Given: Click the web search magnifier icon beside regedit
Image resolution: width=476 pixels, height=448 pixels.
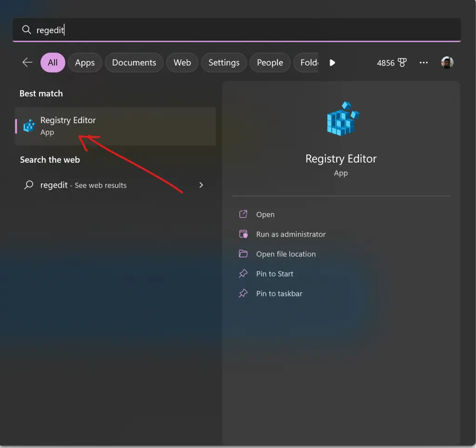Looking at the screenshot, I should [28, 185].
